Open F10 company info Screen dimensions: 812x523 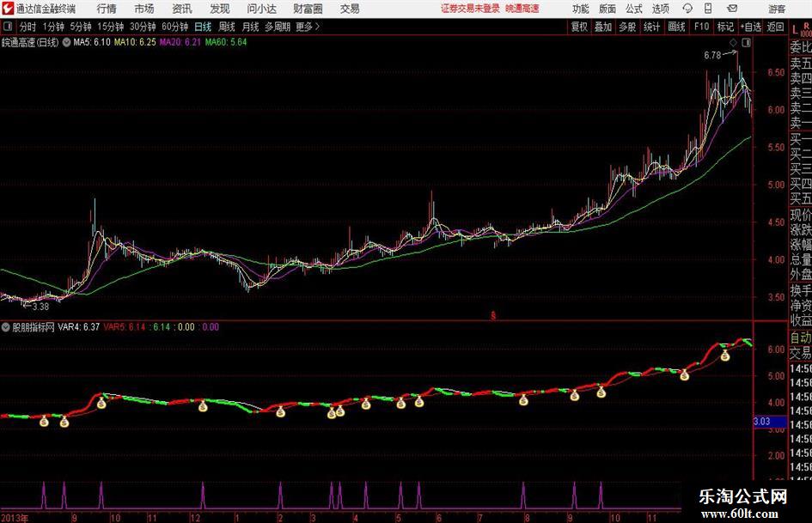pos(701,27)
